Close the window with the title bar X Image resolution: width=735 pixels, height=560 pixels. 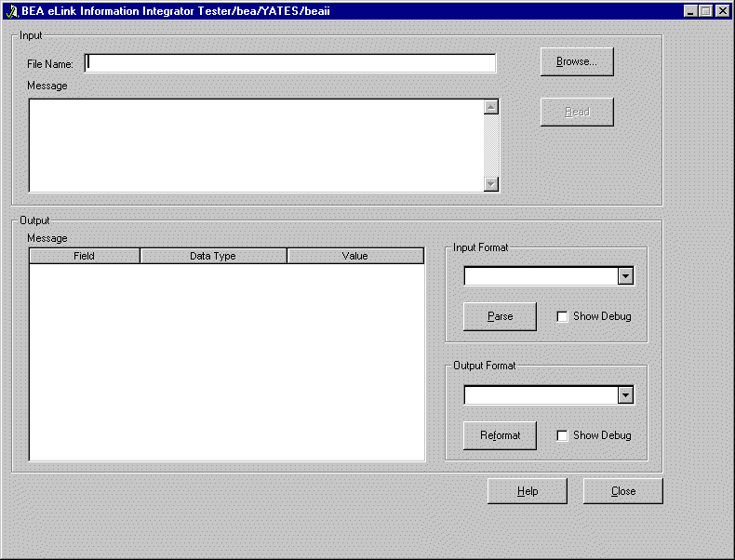722,11
